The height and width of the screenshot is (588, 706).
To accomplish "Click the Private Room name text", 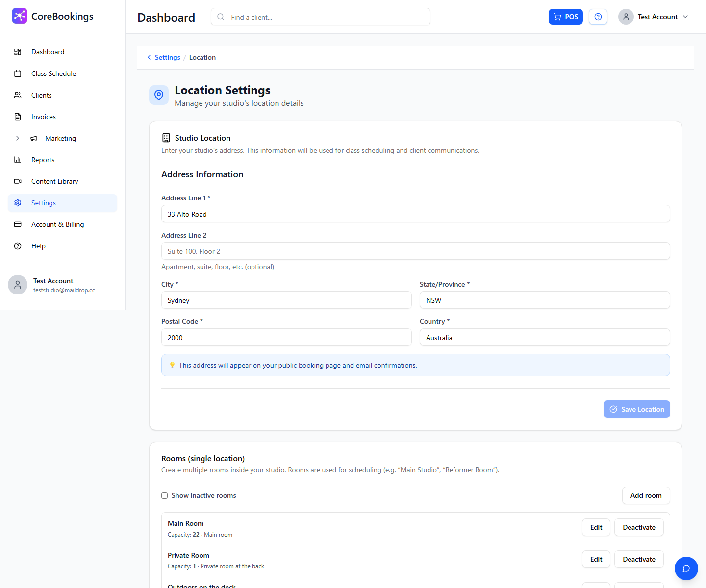I will coord(188,555).
